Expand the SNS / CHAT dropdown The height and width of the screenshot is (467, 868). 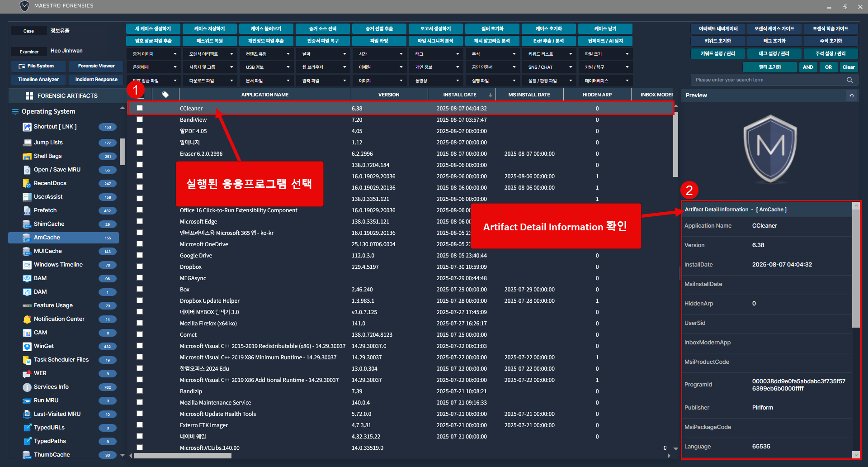point(549,67)
